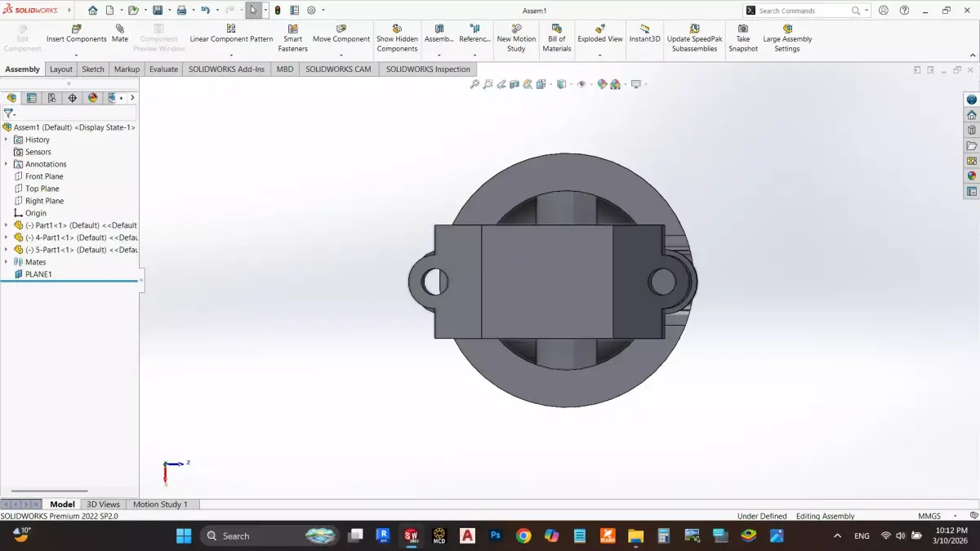The width and height of the screenshot is (980, 551).
Task: Open File Properties icon in title bar
Action: tap(295, 11)
